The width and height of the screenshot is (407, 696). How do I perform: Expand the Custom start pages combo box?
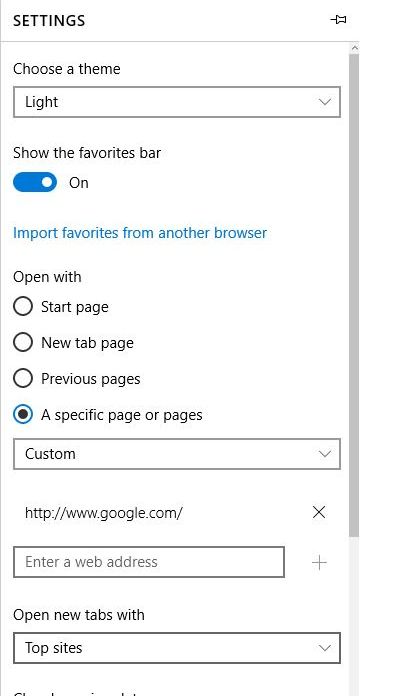pyautogui.click(x=177, y=454)
